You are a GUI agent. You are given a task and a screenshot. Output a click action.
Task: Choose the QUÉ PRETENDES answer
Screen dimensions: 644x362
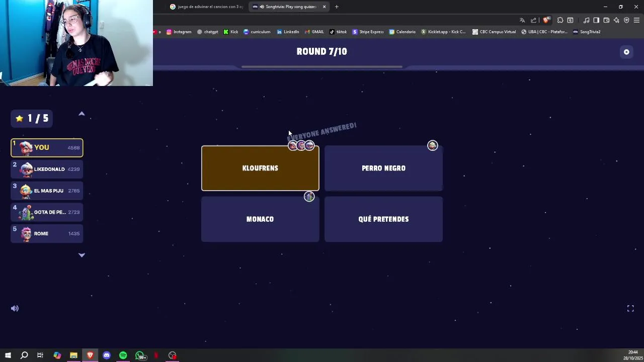[x=383, y=219]
